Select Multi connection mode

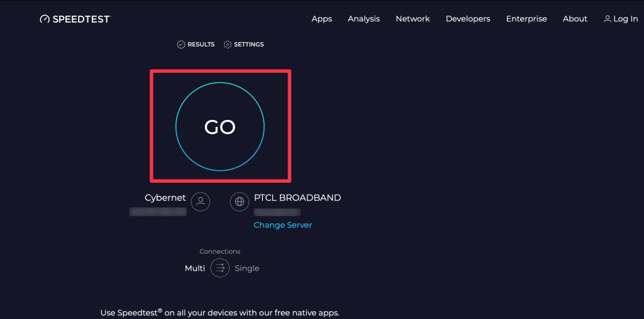(195, 268)
